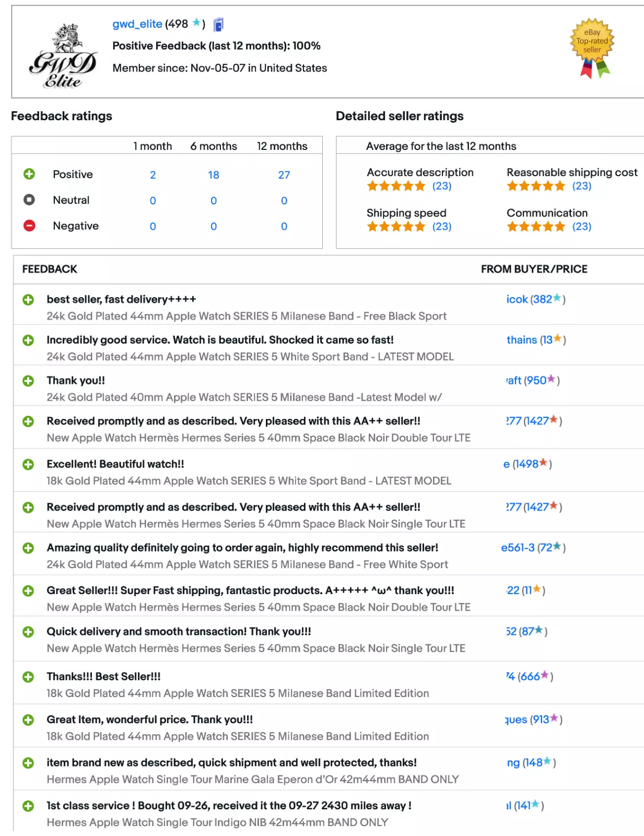Viewport: 644px width, 836px height.
Task: Click positive icon beside 'Excellent! Beautiful watch!!'
Action: click(28, 465)
